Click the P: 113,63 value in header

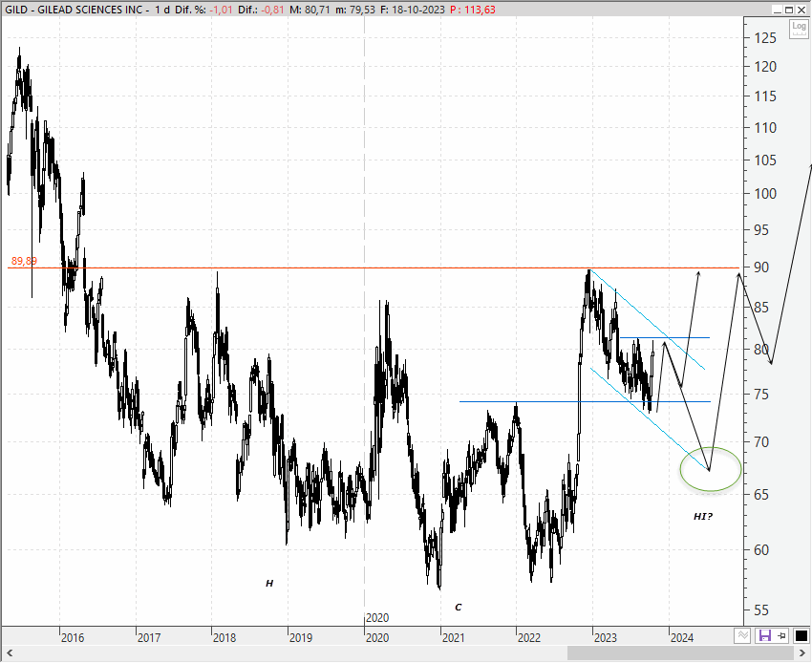coord(472,10)
